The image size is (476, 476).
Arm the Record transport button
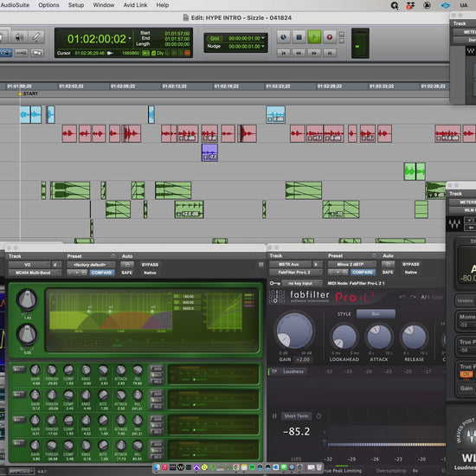330,37
